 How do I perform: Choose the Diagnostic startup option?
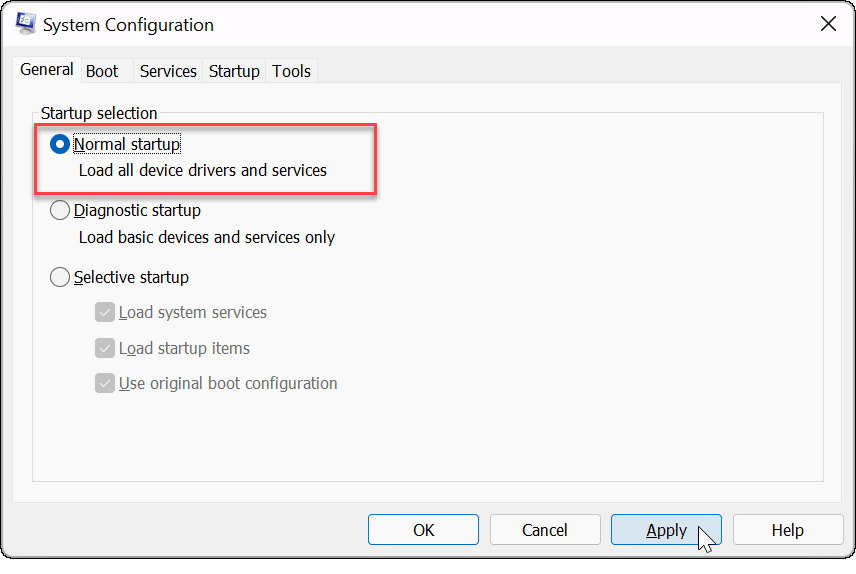(x=60, y=211)
